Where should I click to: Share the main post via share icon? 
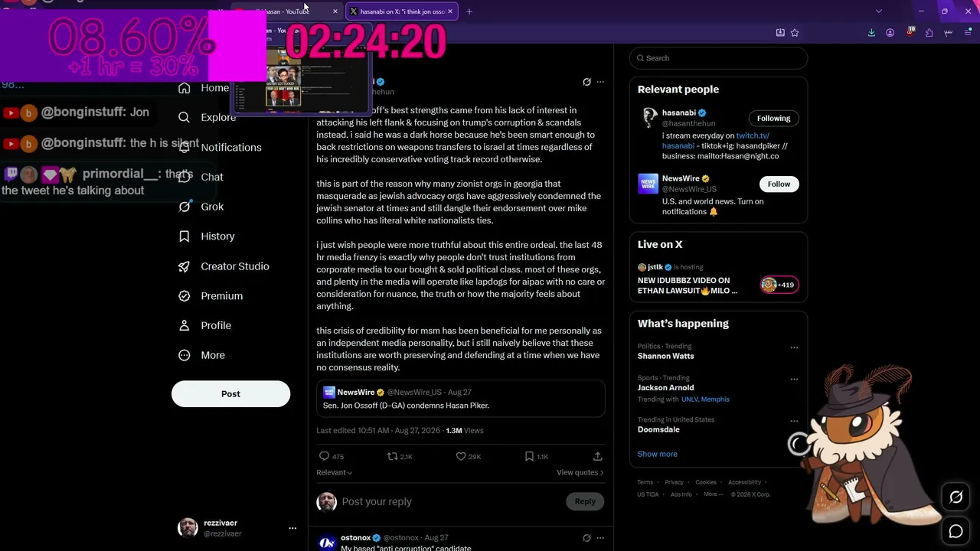click(597, 456)
